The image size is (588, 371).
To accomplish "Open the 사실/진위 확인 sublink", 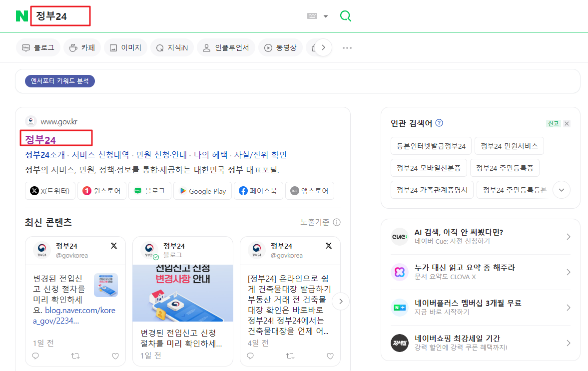I will (261, 155).
